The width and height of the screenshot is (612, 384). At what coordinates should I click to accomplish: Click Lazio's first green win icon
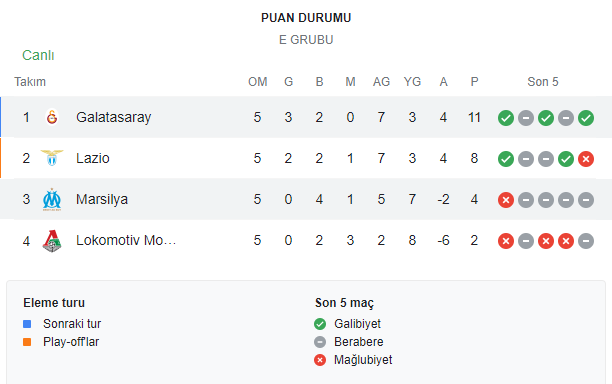506,159
